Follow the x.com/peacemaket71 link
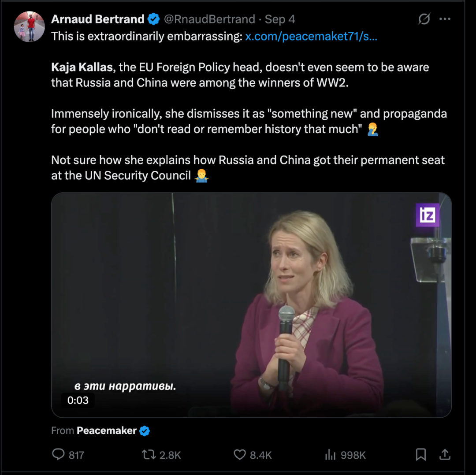The image size is (476, 475). click(x=311, y=36)
